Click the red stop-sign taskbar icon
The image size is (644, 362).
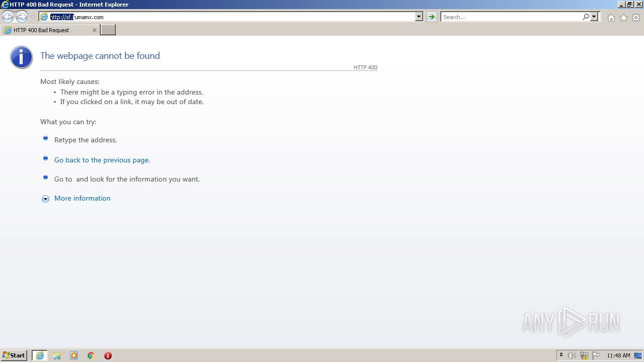pos(108,355)
